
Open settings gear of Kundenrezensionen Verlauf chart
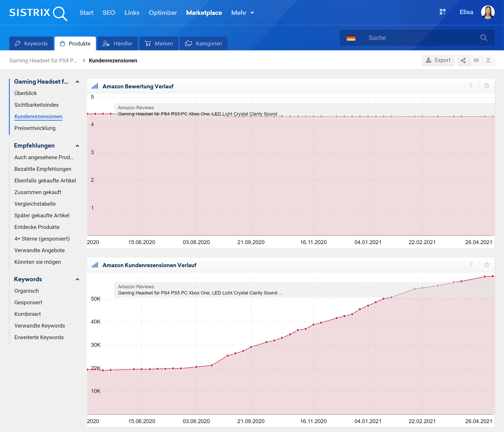click(487, 265)
